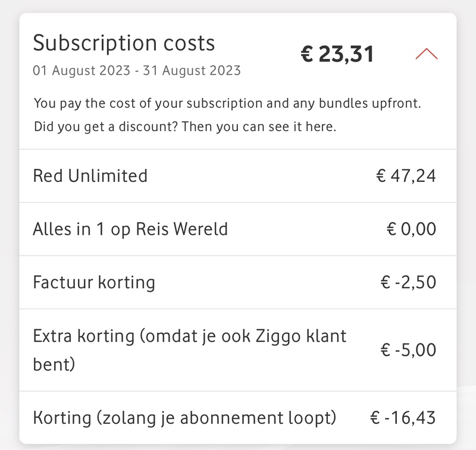This screenshot has height=450, width=476.
Task: Open the Factuur korting line item
Action: [x=94, y=282]
